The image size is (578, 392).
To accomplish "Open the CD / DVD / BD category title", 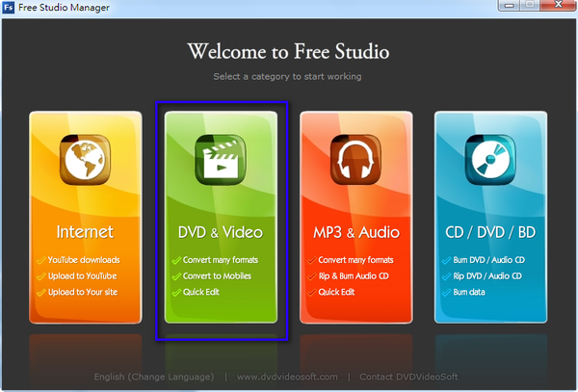I will coord(490,232).
